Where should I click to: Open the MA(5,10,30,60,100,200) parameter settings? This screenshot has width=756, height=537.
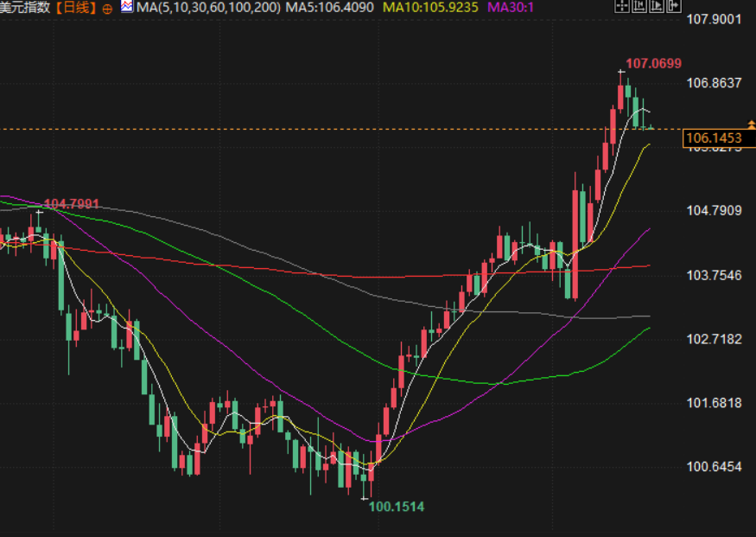coord(207,8)
